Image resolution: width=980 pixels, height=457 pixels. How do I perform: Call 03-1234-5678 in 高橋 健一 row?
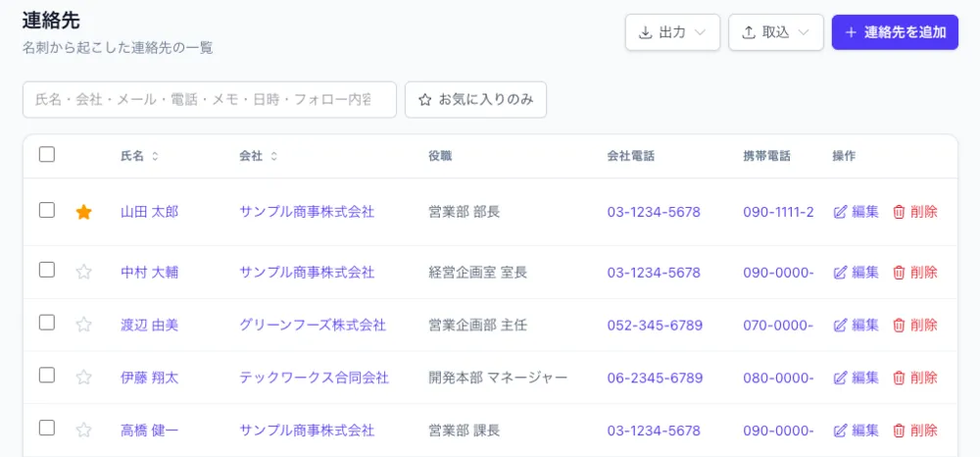coord(654,431)
